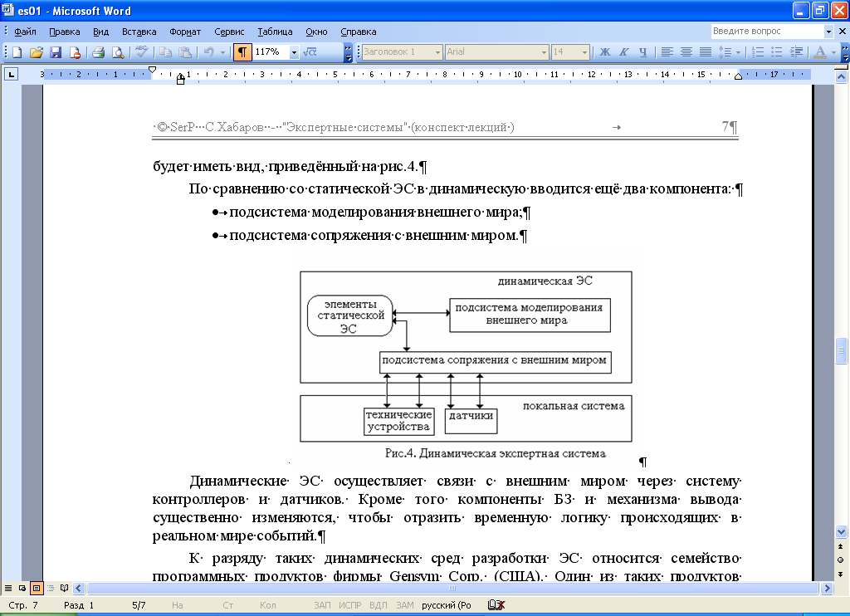Toggle ЗАП macro recording indicator
The width and height of the screenshot is (850, 616).
[322, 605]
